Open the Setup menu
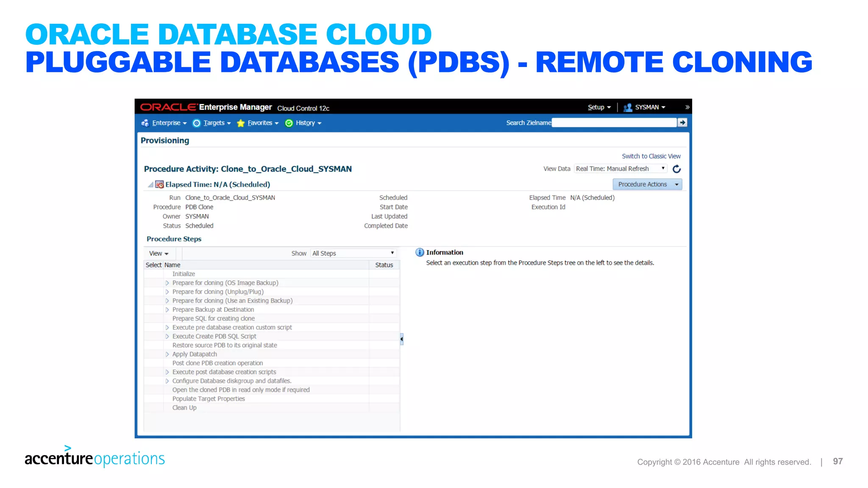This screenshot has width=868, height=488. [599, 107]
